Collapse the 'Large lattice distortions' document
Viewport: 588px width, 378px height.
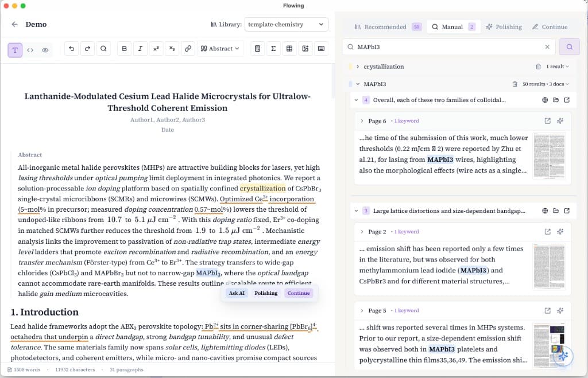click(356, 211)
